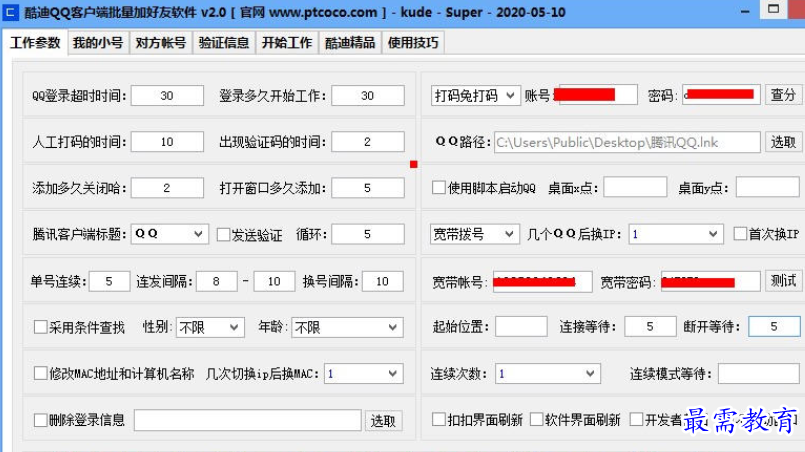Click the QQ路径 path field
Image resolution: width=805 pixels, height=452 pixels.
click(627, 142)
